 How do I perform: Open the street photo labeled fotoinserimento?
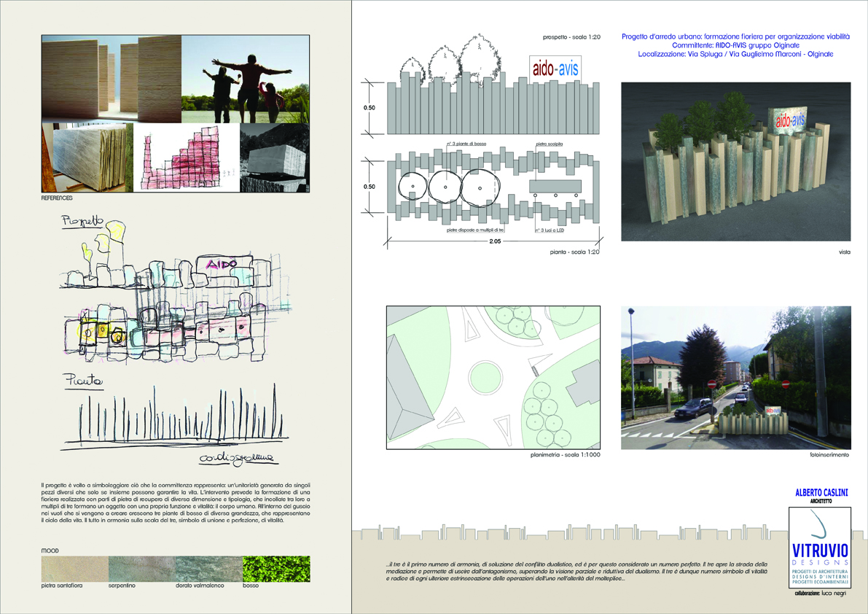pos(735,378)
